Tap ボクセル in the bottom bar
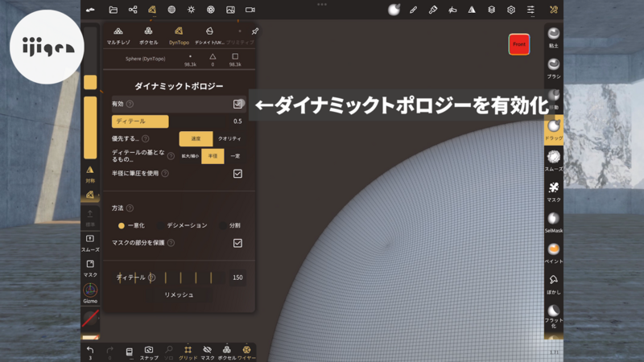The image size is (644, 362). [x=227, y=352]
